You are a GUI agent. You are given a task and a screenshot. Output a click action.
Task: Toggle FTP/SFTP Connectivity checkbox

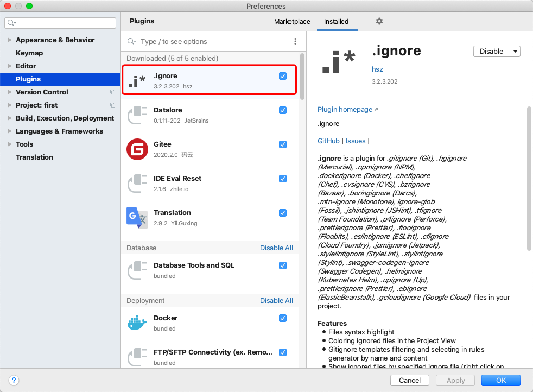(283, 352)
